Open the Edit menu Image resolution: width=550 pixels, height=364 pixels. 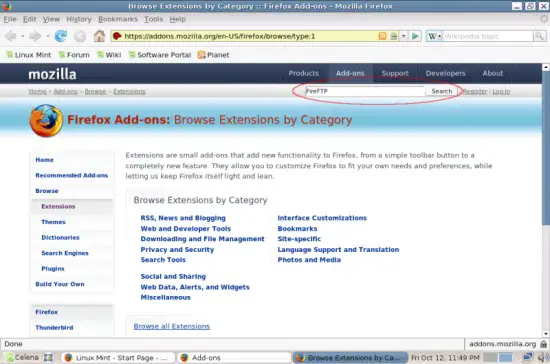point(29,19)
